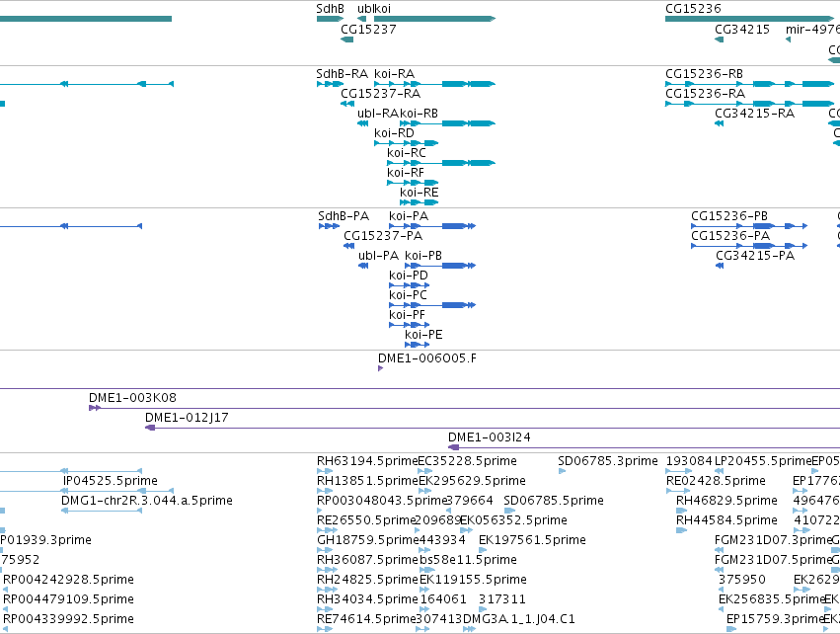
Task: Click the RH34034.5prime EST glyph
Action: 325,610
